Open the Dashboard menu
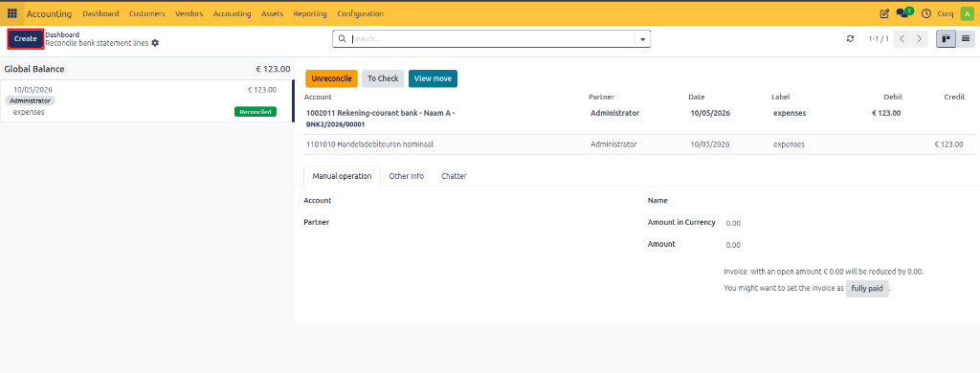980x373 pixels. coord(100,13)
